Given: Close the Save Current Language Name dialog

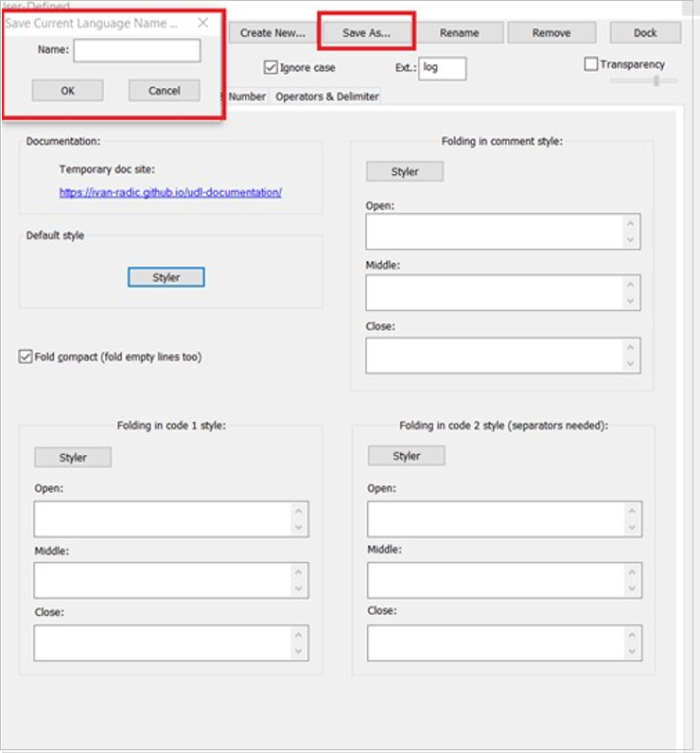Looking at the screenshot, I should [x=202, y=23].
